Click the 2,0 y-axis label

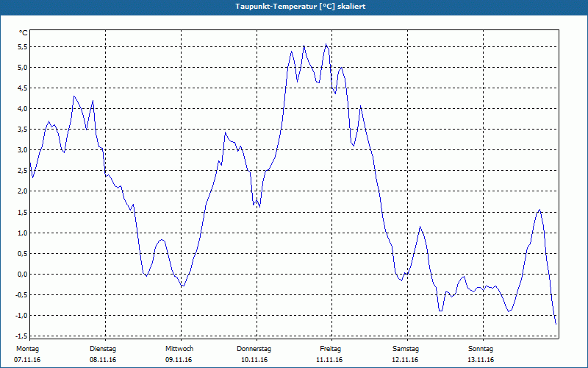click(x=23, y=191)
